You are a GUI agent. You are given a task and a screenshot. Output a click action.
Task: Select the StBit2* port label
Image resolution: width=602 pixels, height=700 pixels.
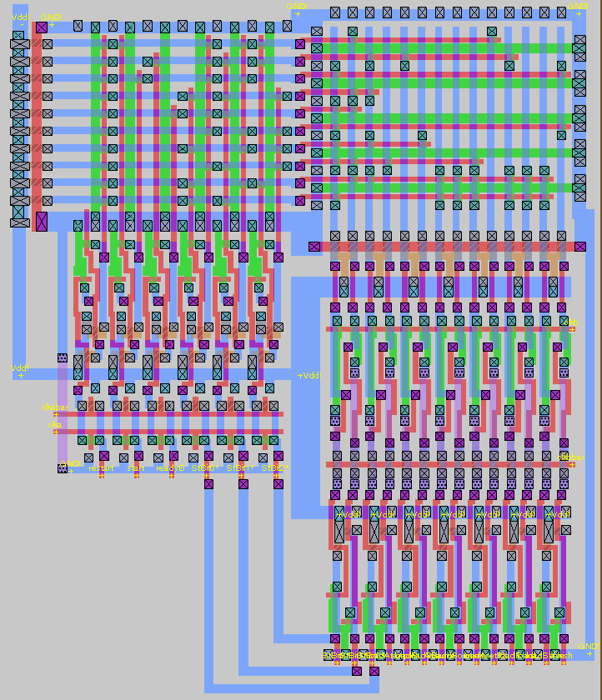[275, 468]
